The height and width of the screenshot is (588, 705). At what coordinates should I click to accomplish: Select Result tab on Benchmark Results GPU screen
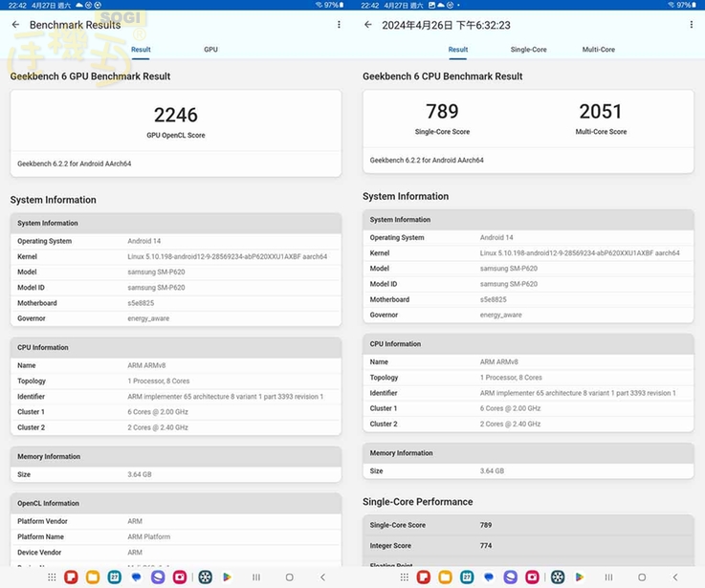point(141,50)
